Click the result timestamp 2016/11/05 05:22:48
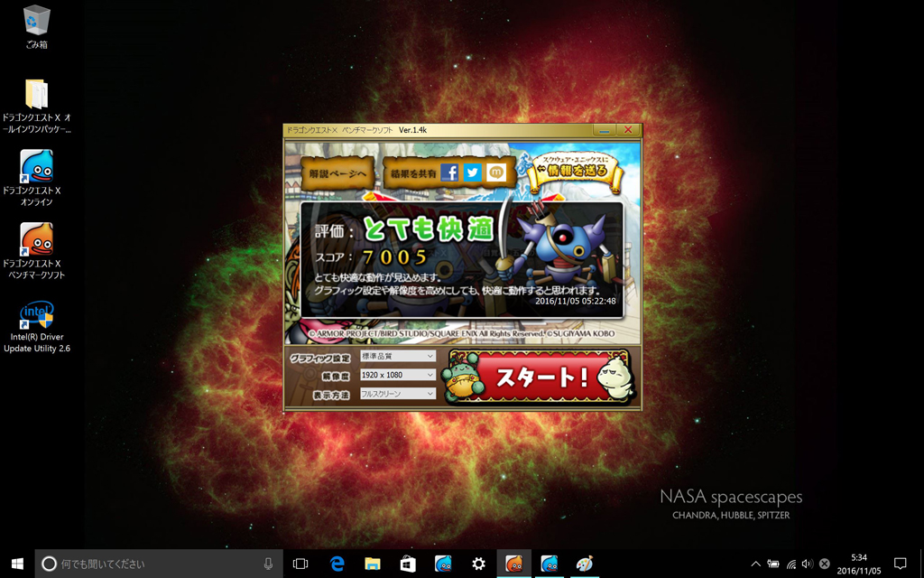The image size is (924, 578). 575,301
